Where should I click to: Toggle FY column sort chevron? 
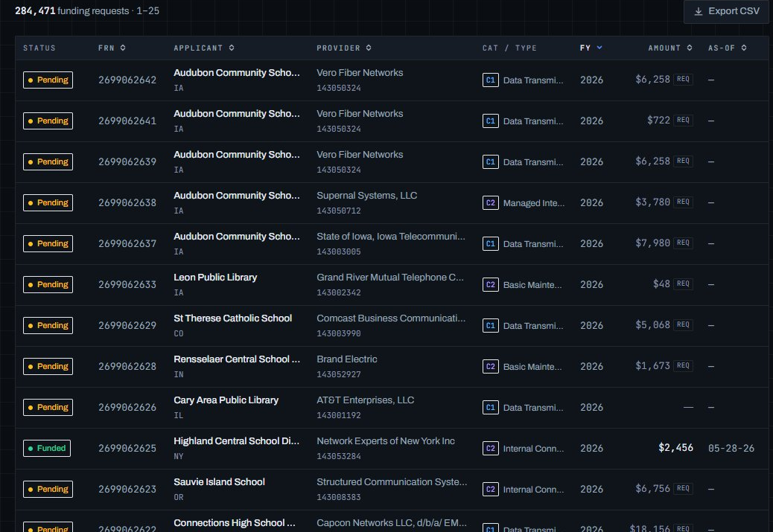point(599,48)
